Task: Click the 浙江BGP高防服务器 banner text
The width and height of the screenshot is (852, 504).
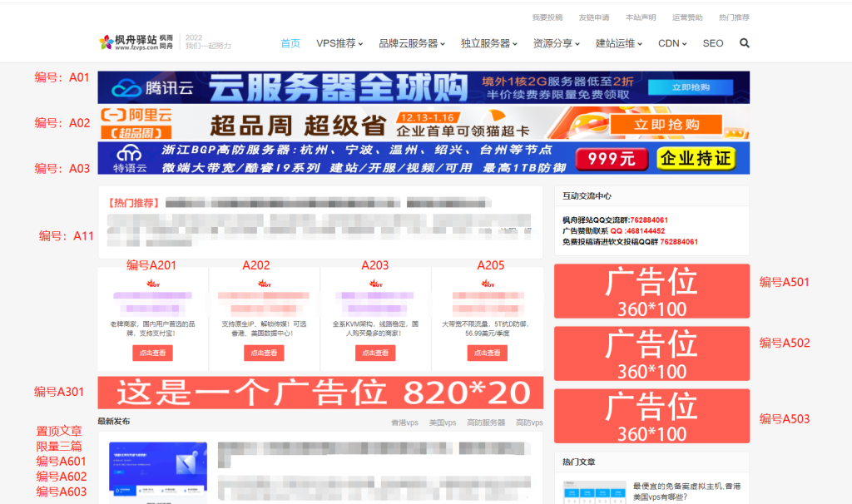Action: point(356,150)
